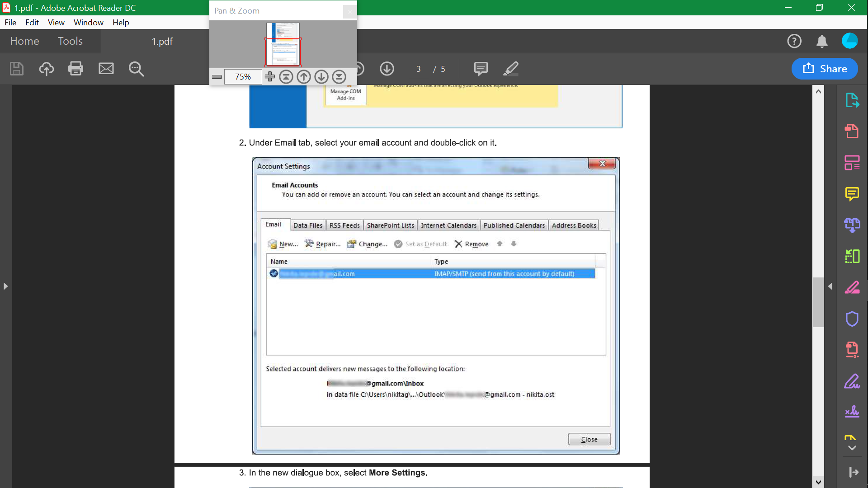The width and height of the screenshot is (868, 488).
Task: Open the Combine Files tool in the right pane
Action: pos(852,225)
